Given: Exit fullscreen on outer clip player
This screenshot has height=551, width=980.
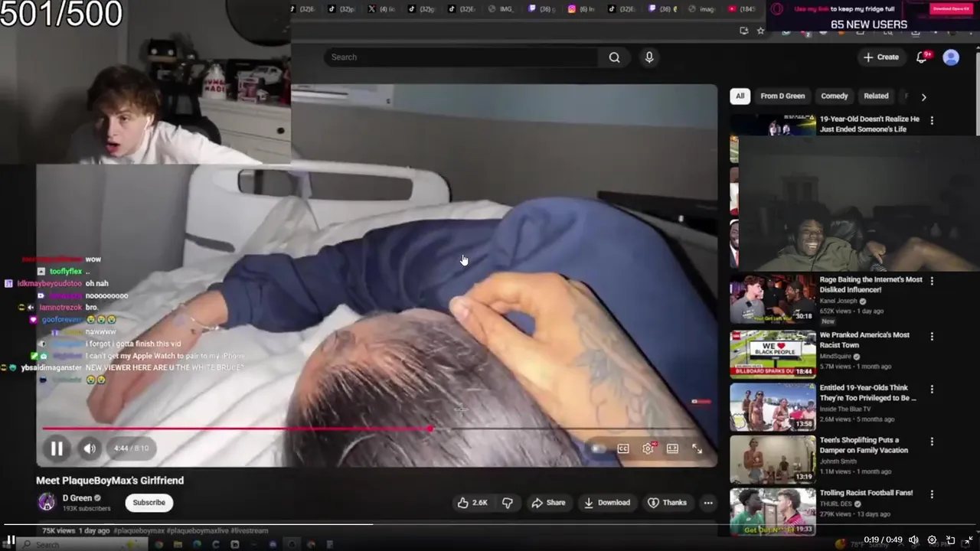Looking at the screenshot, I should click(968, 540).
